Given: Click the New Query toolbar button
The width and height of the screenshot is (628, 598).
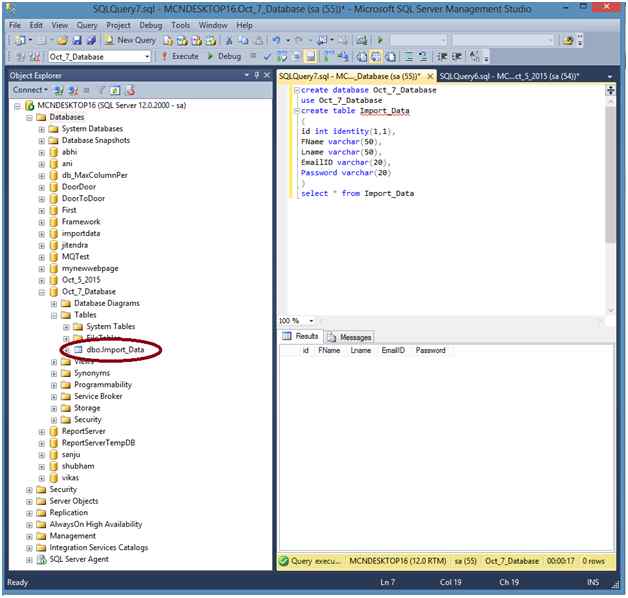Looking at the screenshot, I should 130,40.
